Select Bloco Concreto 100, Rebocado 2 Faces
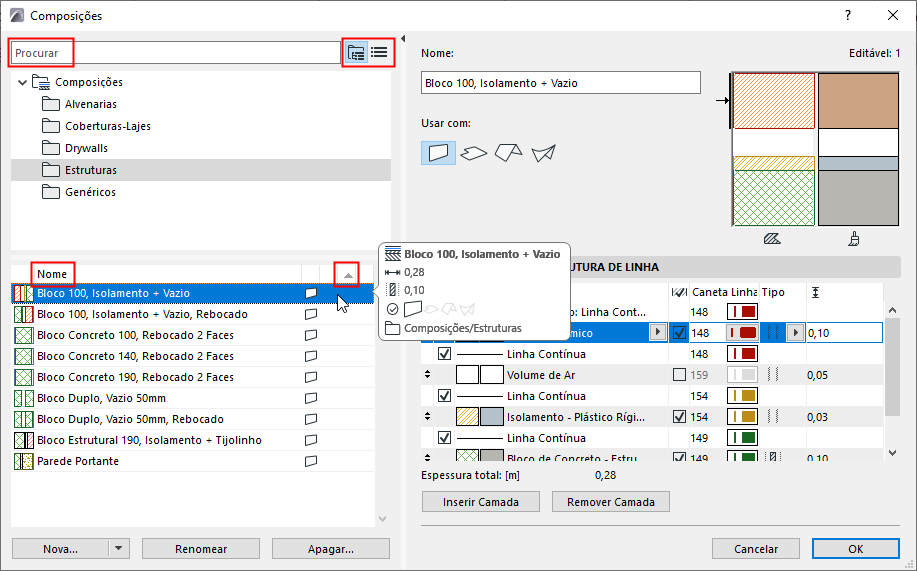 pos(192,335)
